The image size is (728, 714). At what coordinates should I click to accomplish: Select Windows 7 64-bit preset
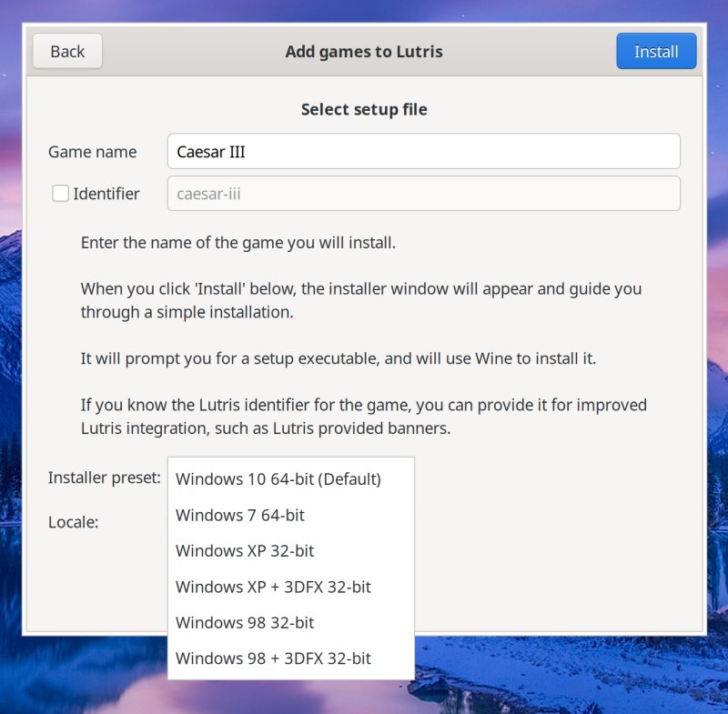click(240, 515)
